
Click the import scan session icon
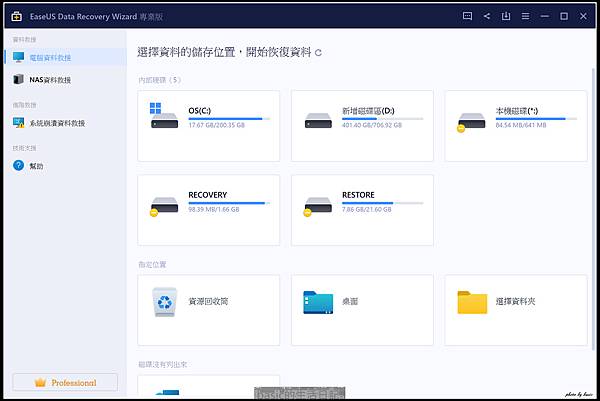(506, 16)
